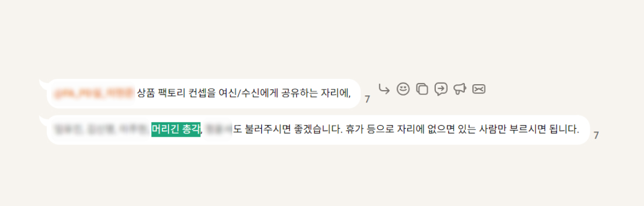The width and height of the screenshot is (644, 206).
Task: Click the unread count 7 beside the first message
Action: (367, 99)
